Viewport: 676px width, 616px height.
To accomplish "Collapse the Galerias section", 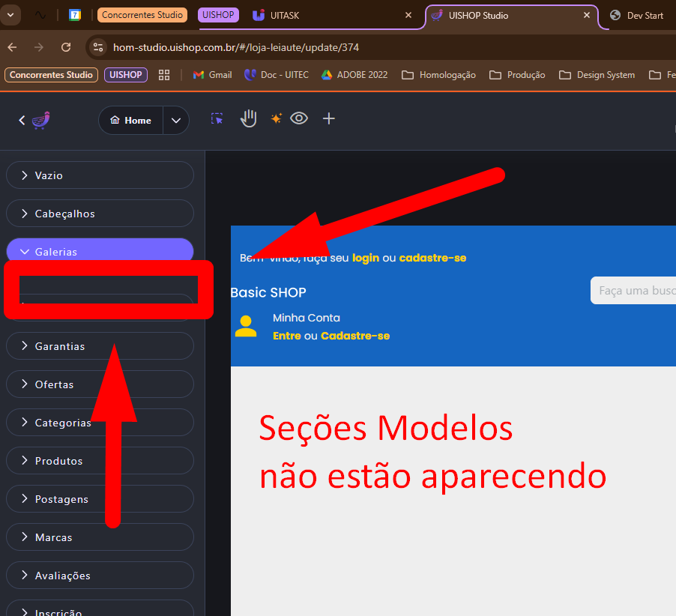I will (100, 252).
